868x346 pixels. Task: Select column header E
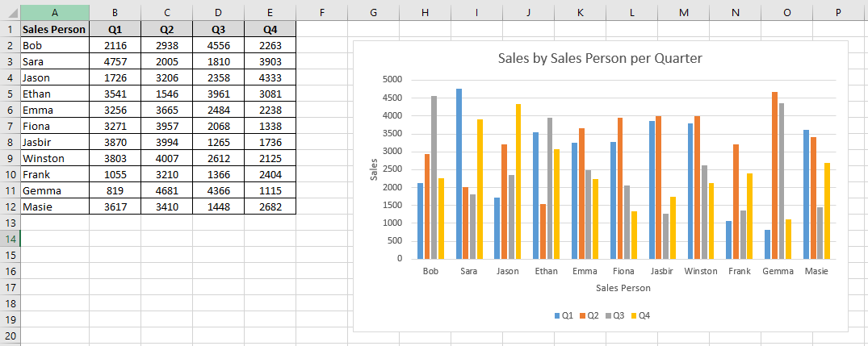(270, 12)
